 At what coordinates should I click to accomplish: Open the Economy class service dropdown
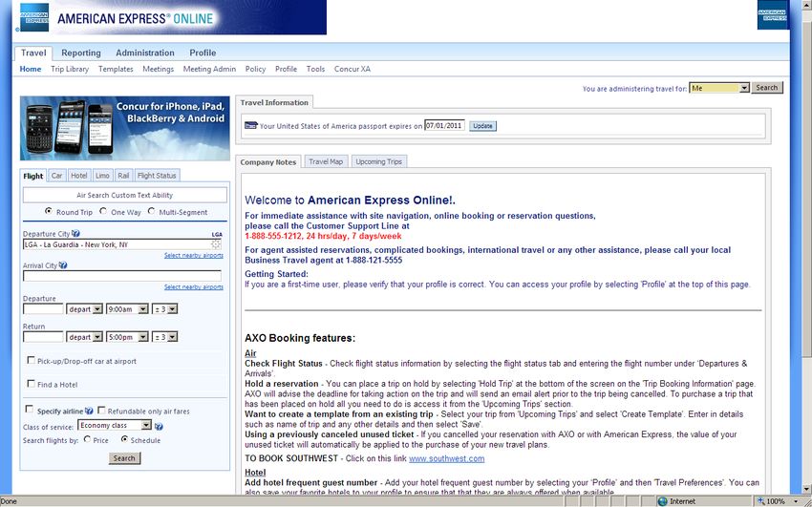click(x=115, y=425)
